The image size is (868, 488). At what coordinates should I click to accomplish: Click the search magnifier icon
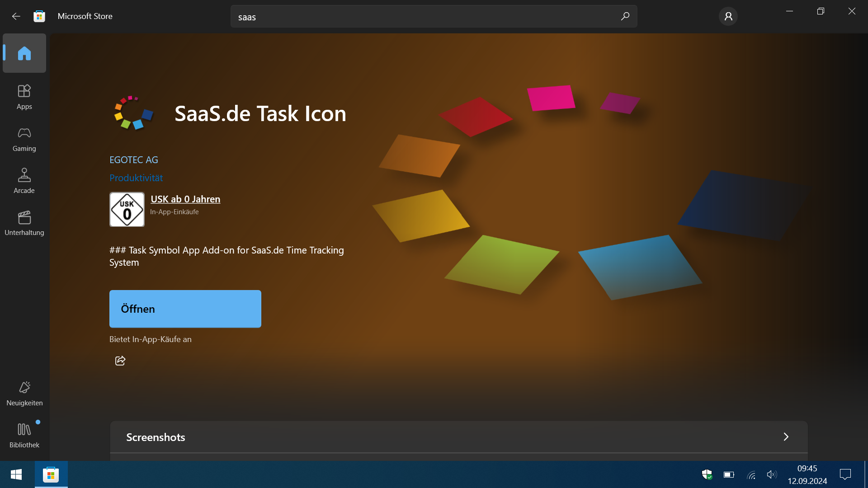coord(625,17)
